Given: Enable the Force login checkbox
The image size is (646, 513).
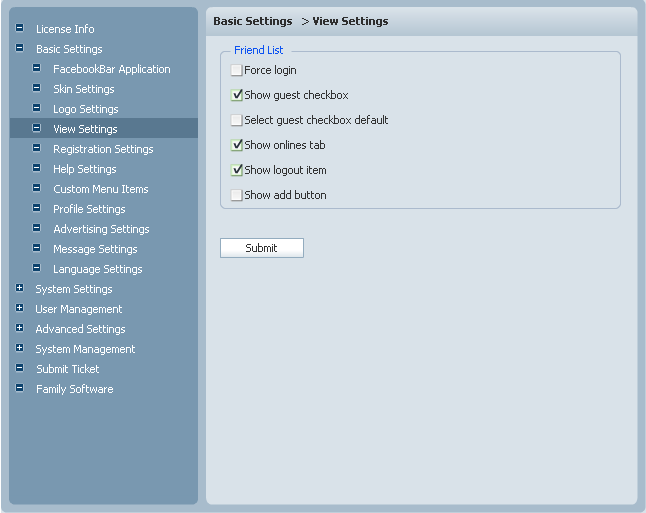Looking at the screenshot, I should pos(237,70).
